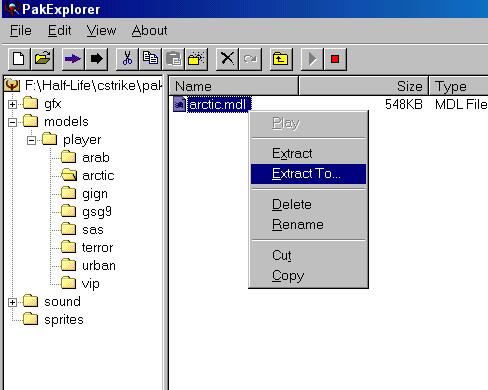Open the View menu
The height and width of the screenshot is (390, 488).
101,31
